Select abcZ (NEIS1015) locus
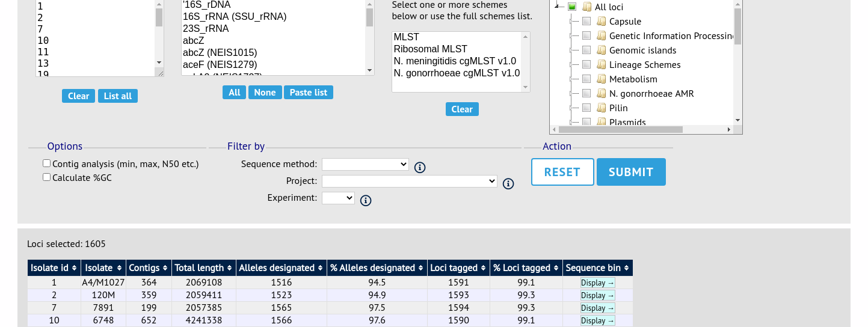 pos(273,53)
